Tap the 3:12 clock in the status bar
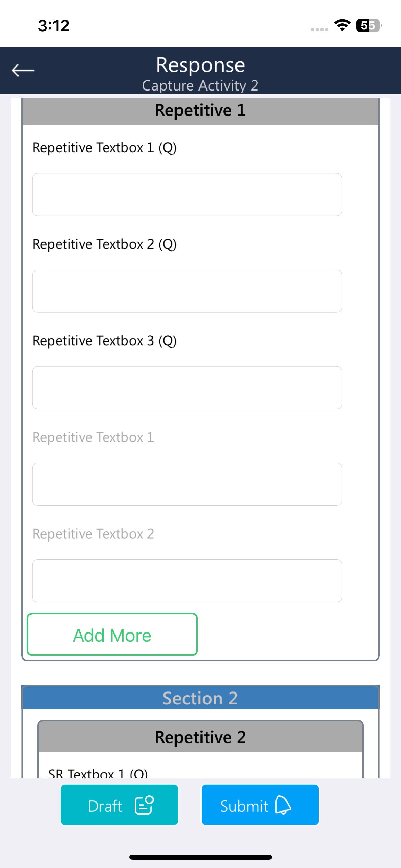This screenshot has width=401, height=868. tap(54, 26)
